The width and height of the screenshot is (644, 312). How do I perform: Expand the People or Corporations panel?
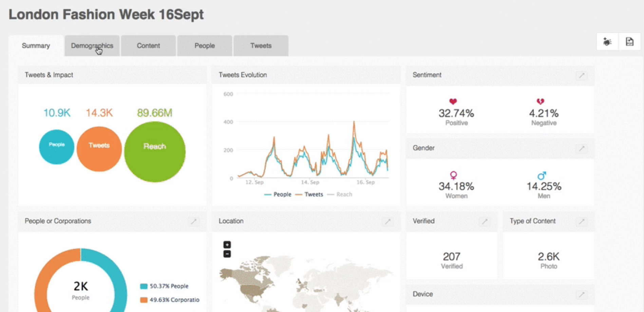click(194, 221)
